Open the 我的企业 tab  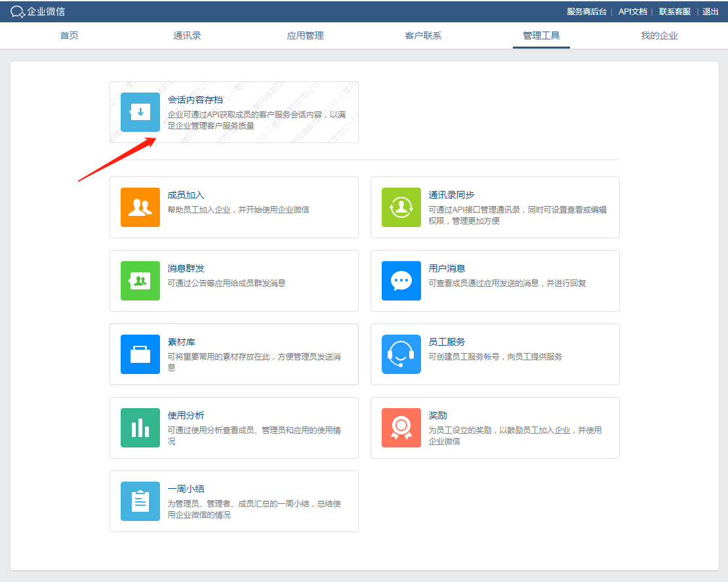click(x=659, y=35)
